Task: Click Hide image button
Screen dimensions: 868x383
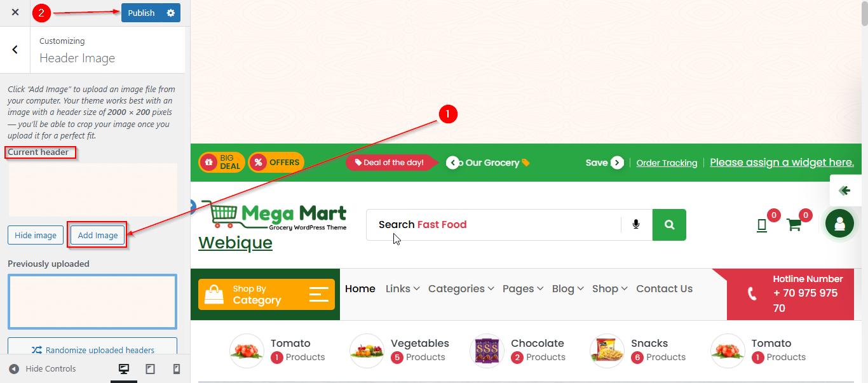Action: point(36,235)
